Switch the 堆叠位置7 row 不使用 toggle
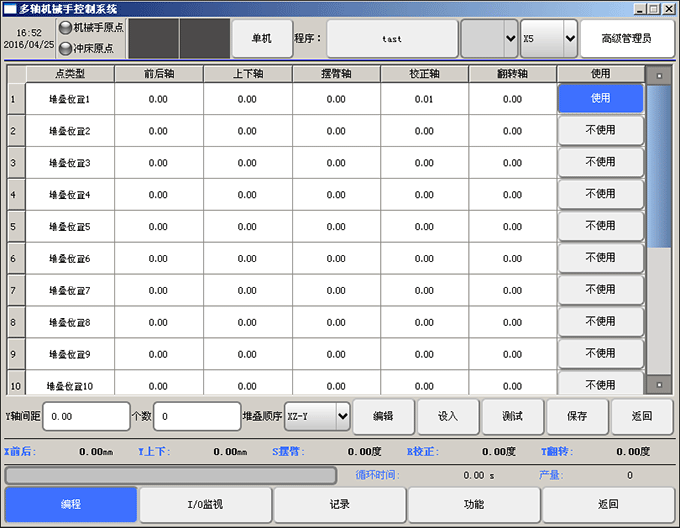The height and width of the screenshot is (528, 680). point(600,290)
